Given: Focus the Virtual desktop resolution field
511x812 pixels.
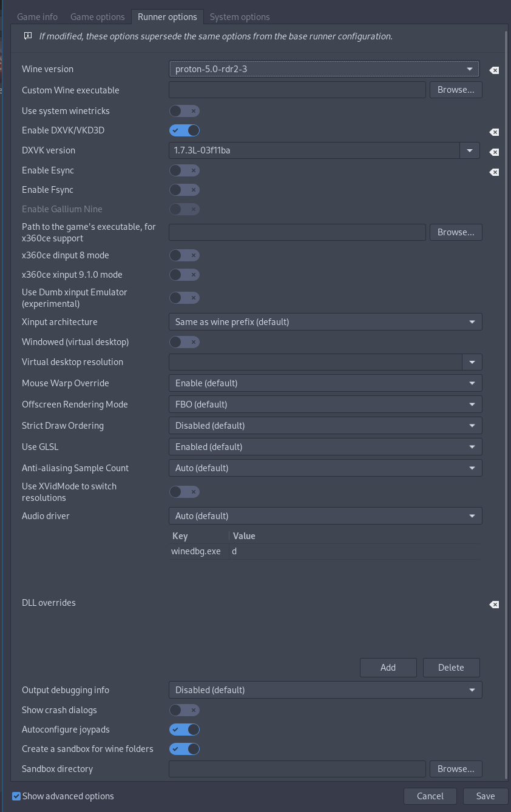Looking at the screenshot, I should pos(316,362).
